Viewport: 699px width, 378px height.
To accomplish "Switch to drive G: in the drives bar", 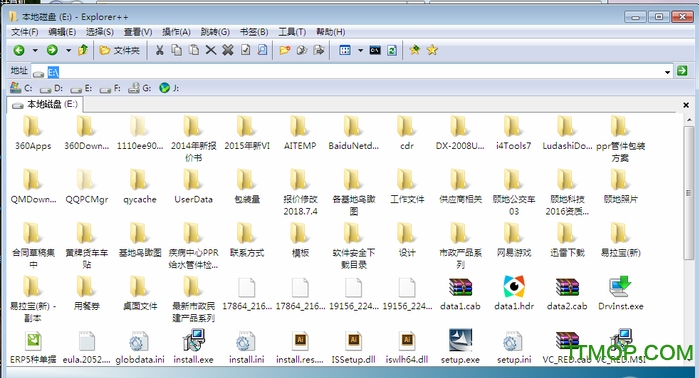I will [140, 88].
